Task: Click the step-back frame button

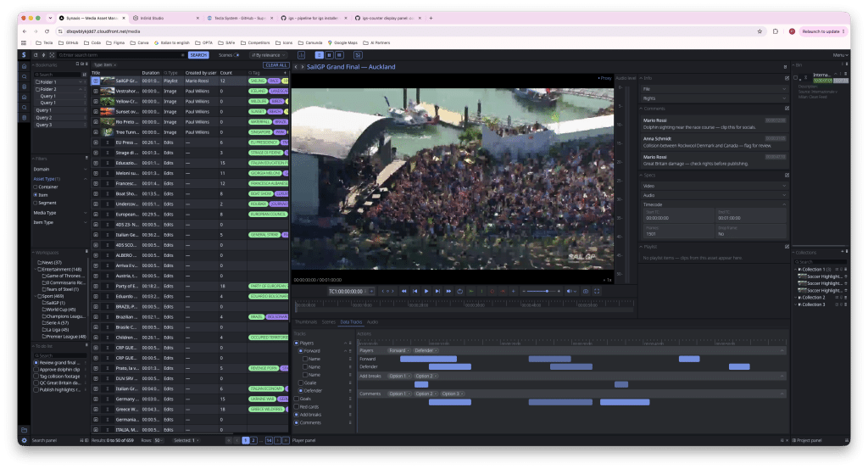Action: tap(415, 291)
